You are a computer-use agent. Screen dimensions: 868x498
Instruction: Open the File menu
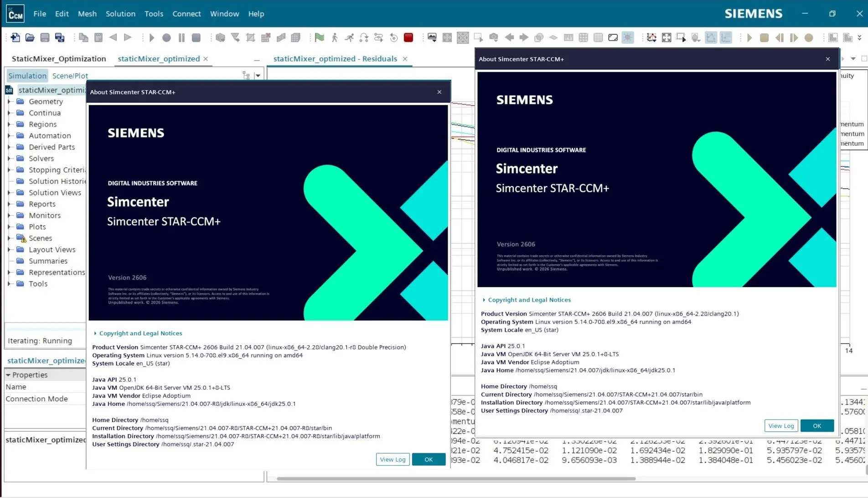pyautogui.click(x=40, y=14)
